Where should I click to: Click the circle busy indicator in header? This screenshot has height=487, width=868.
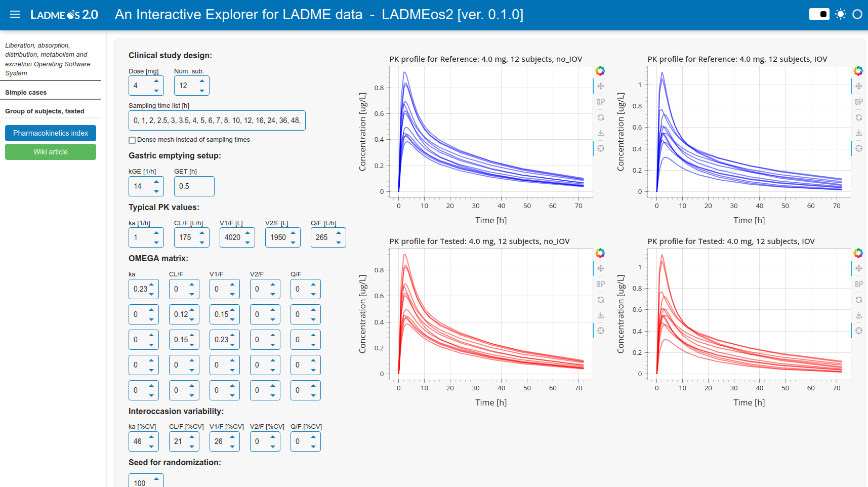pos(857,14)
